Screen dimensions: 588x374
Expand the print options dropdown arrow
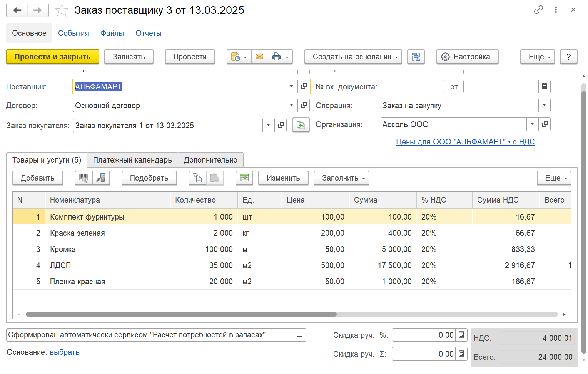coord(287,57)
